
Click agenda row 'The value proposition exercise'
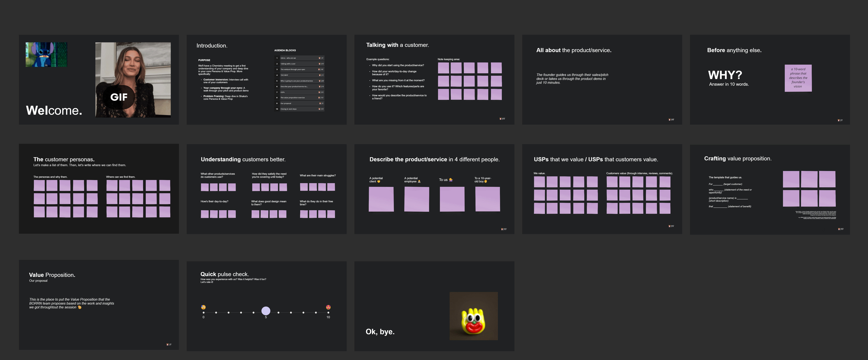click(300, 98)
